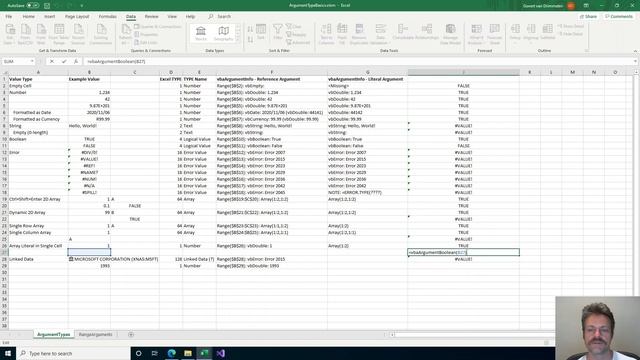640x360 pixels.
Task: Click the Share button
Action: (589, 16)
